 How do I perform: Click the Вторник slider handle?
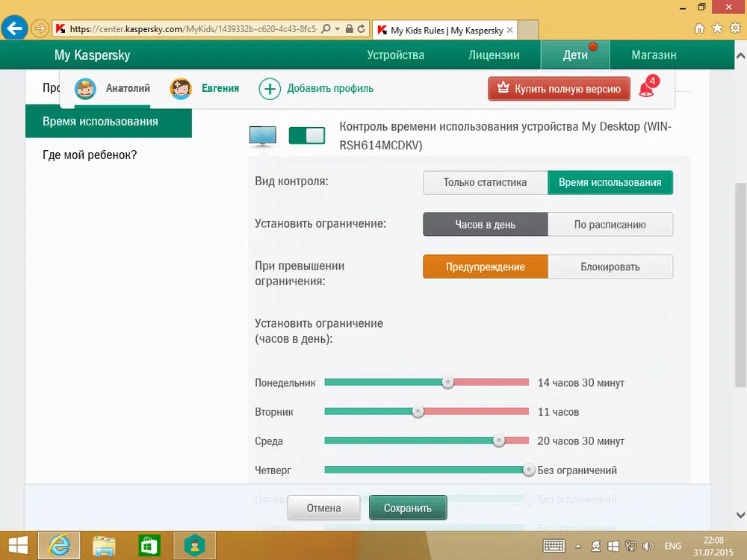click(418, 411)
